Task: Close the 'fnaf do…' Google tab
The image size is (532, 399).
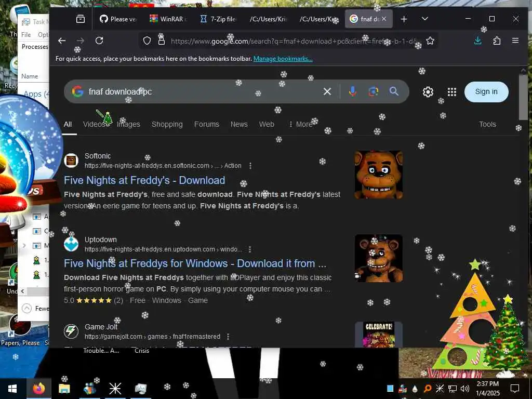Action: tap(384, 19)
